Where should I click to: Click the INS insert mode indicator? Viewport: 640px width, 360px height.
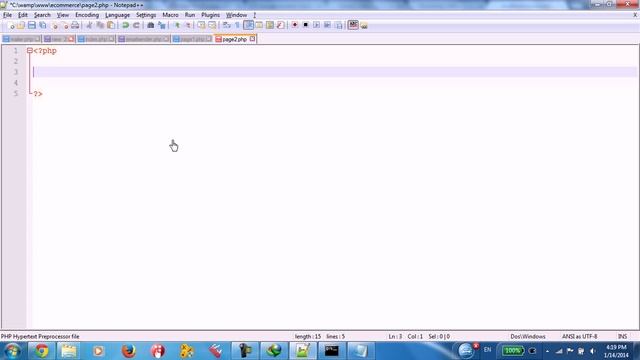coord(622,337)
